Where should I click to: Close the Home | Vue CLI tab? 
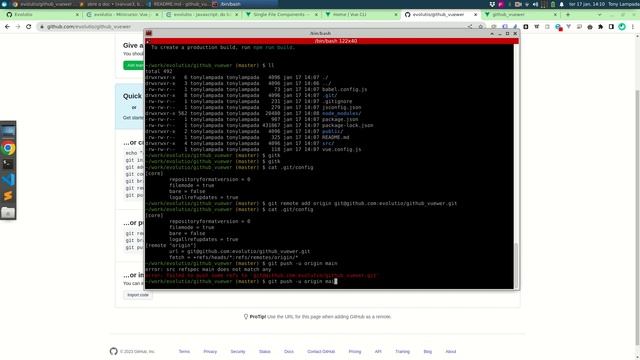396,14
